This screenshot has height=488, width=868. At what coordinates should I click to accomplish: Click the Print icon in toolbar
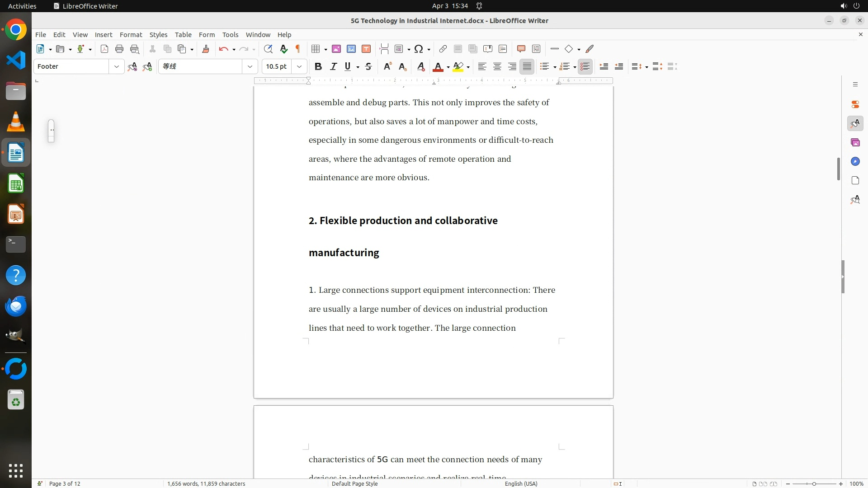tap(119, 49)
